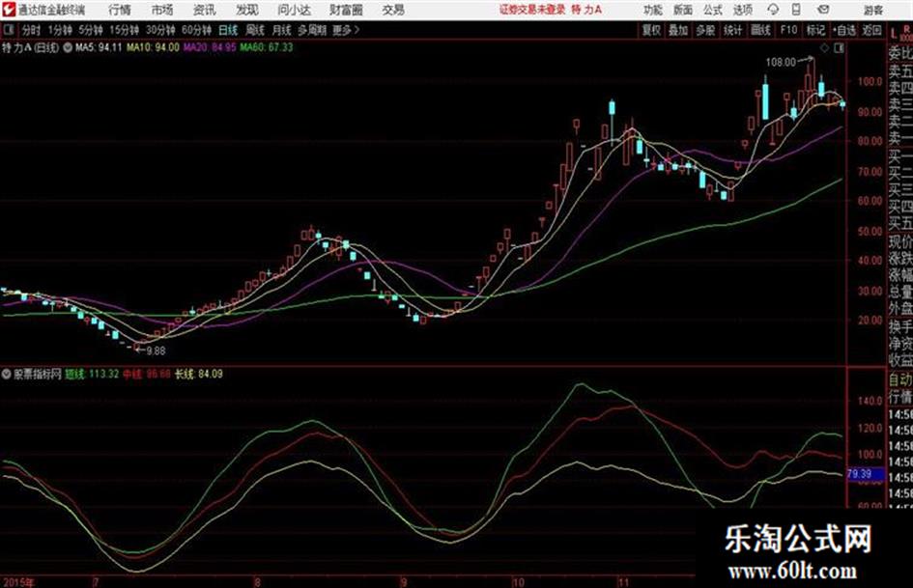This screenshot has height=588, width=913.
Task: Click the diamond icon in the chart's top-right corner
Action: click(x=824, y=48)
